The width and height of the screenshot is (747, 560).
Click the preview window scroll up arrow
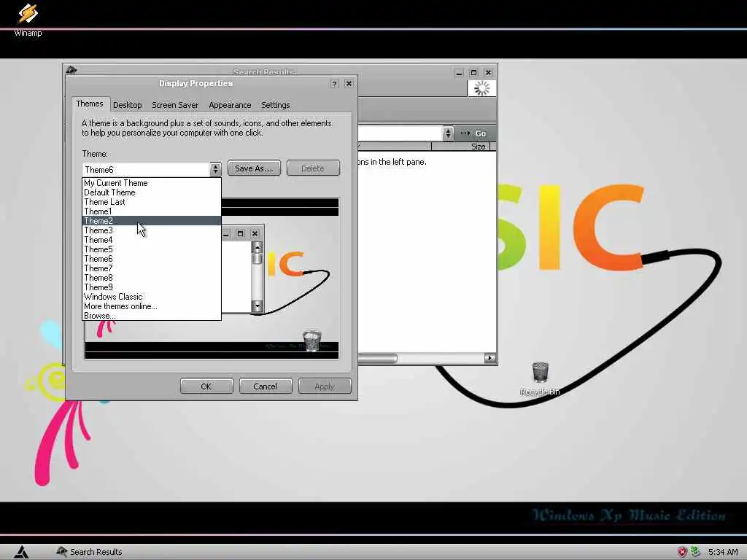point(258,248)
